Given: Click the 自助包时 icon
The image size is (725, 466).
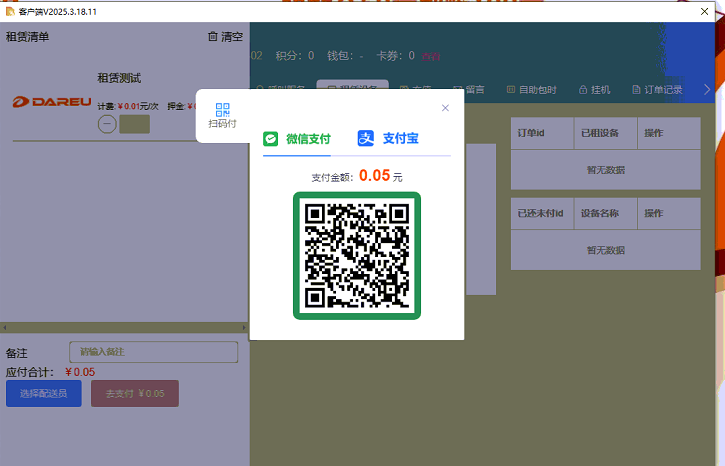Looking at the screenshot, I should point(510,90).
